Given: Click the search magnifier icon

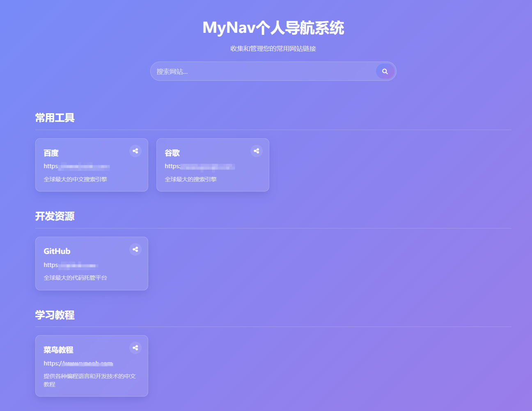Looking at the screenshot, I should coord(385,71).
